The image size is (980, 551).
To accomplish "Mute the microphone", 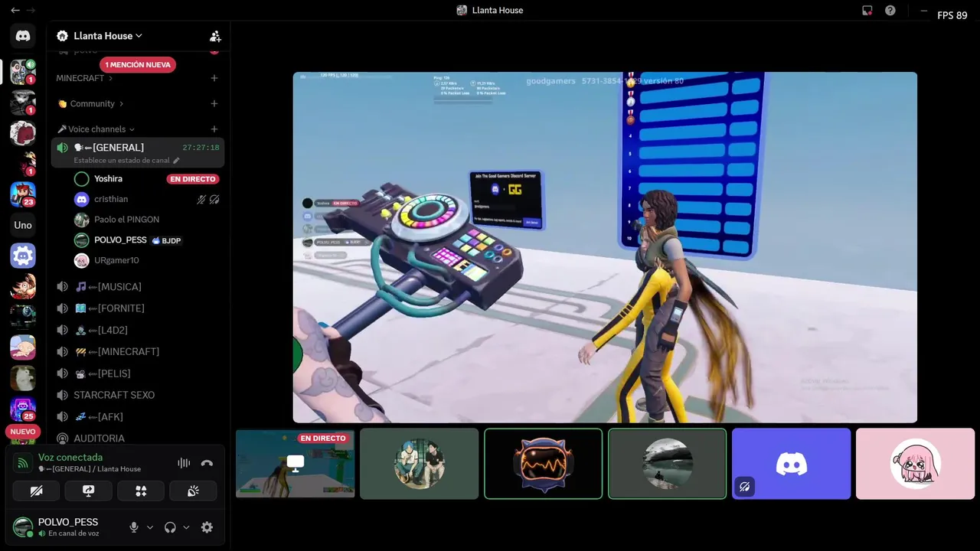I will (x=134, y=527).
